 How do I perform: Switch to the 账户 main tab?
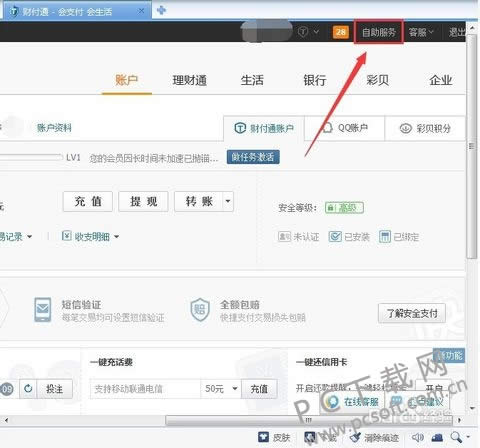pyautogui.click(x=126, y=80)
